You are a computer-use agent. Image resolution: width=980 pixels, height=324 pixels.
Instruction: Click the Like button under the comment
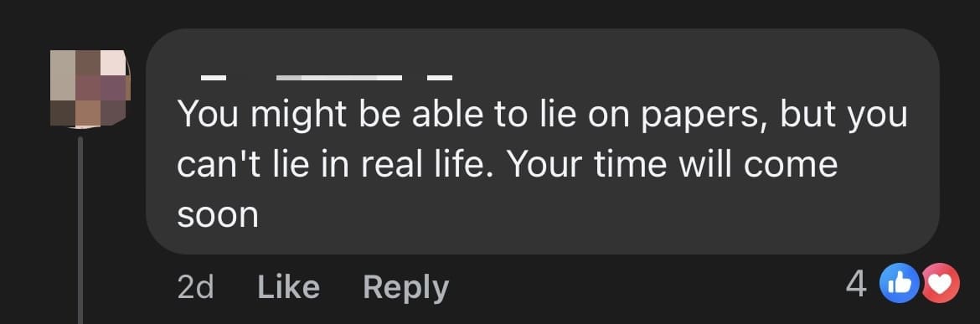coord(288,287)
